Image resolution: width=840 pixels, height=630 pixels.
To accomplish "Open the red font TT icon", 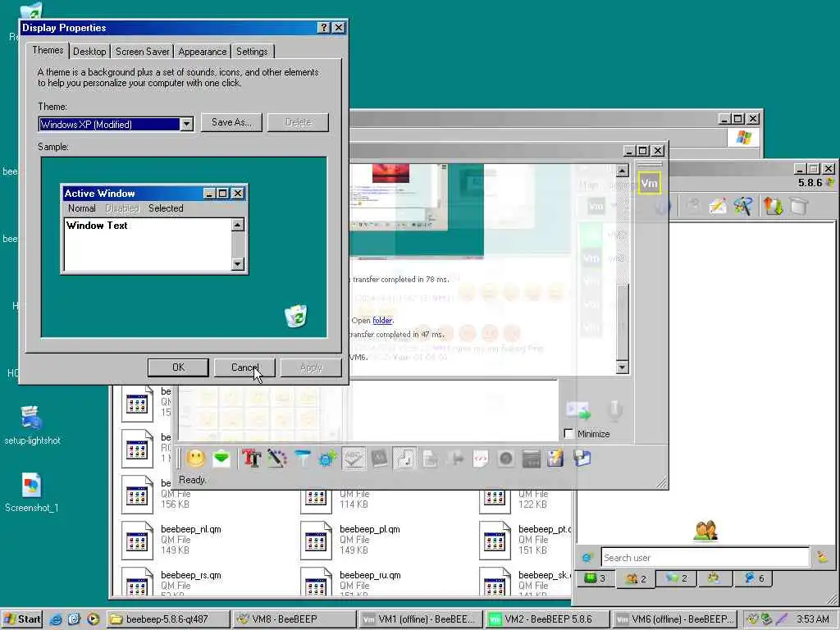I will (x=251, y=458).
